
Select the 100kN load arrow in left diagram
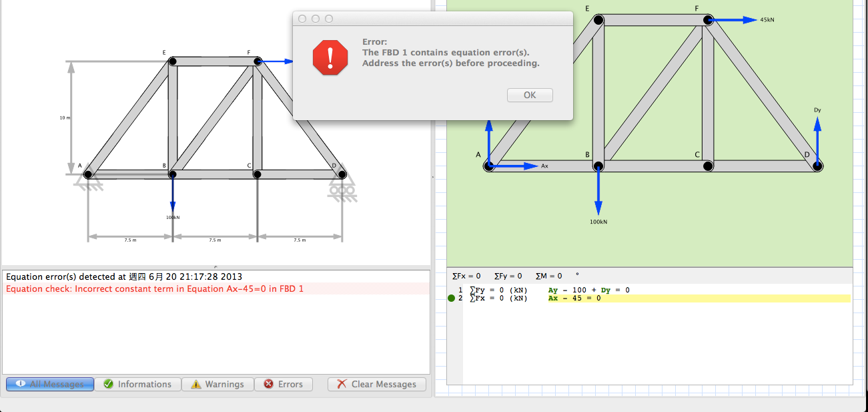[172, 194]
